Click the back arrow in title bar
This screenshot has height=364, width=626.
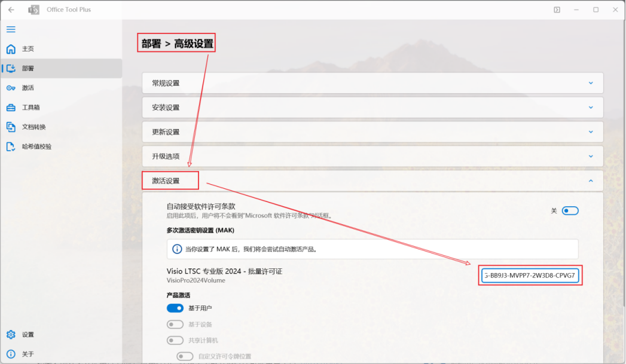click(11, 10)
